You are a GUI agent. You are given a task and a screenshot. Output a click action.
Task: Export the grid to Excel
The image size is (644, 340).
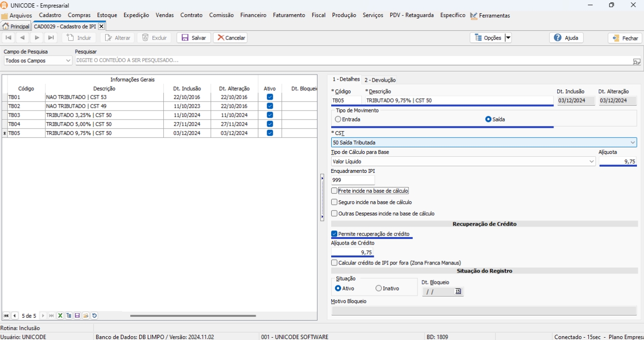(60, 316)
